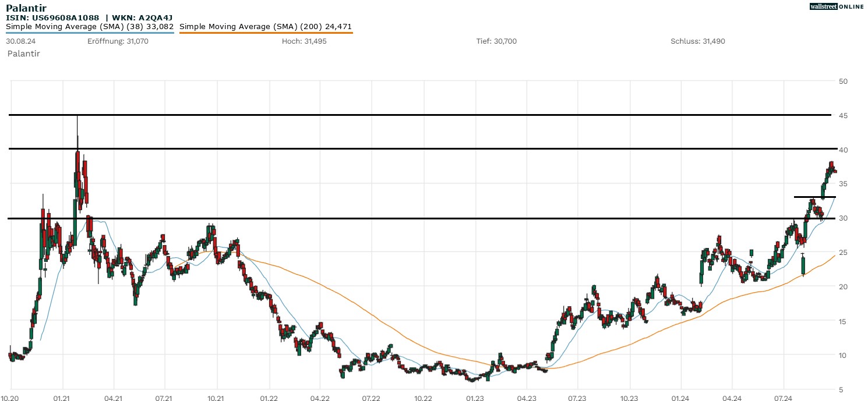This screenshot has width=868, height=401.
Task: Click the candle wick peak touching 45
Action: point(77,118)
